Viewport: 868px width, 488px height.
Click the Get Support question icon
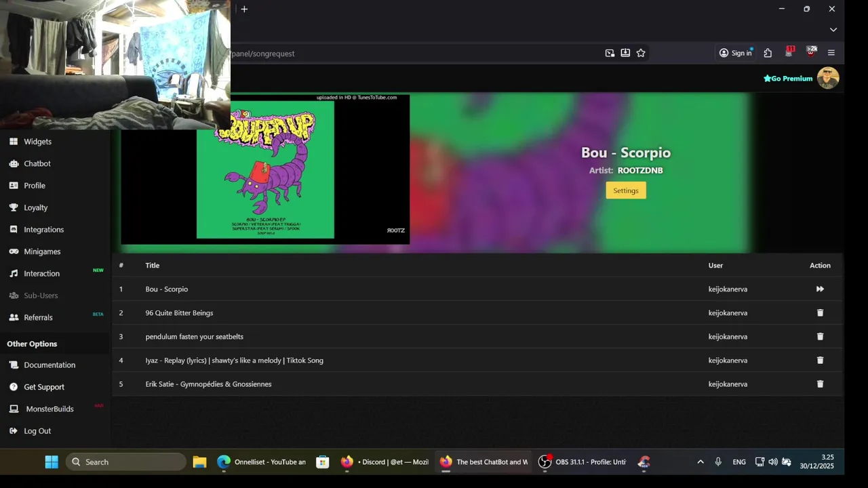click(14, 387)
